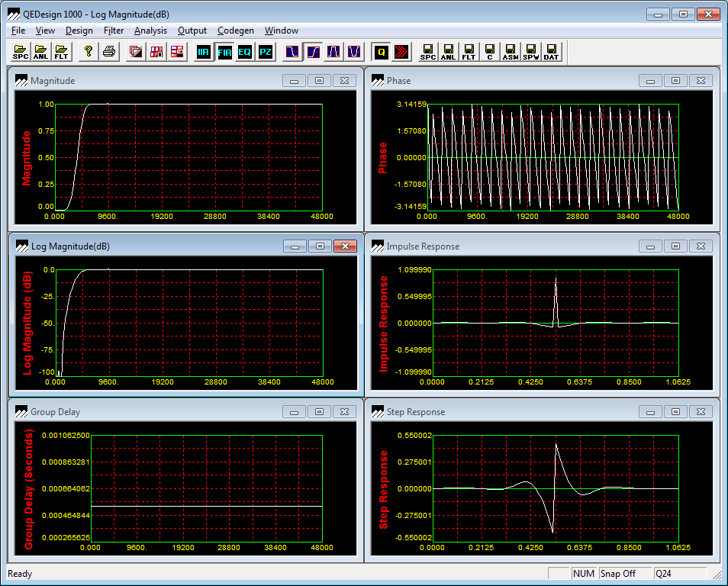Open the Codegen menu
Viewport: 728px width, 586px height.
[x=235, y=31]
